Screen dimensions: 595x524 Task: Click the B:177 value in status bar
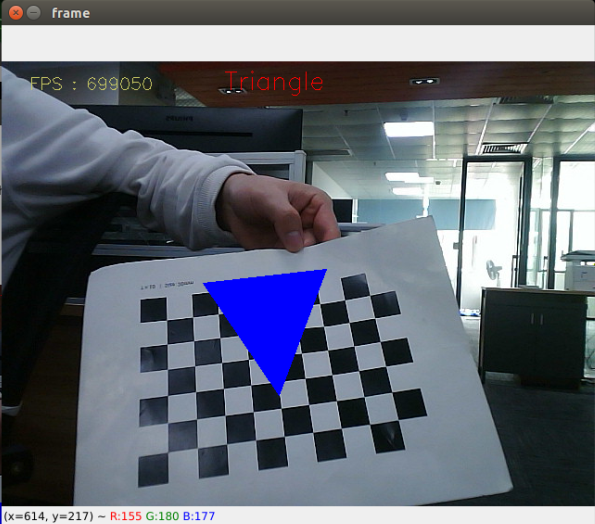199,516
